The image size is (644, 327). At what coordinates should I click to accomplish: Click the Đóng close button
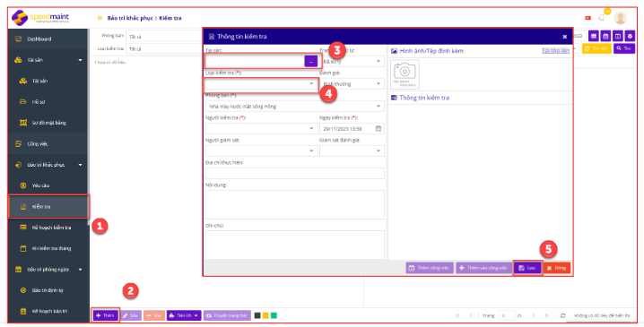556,268
